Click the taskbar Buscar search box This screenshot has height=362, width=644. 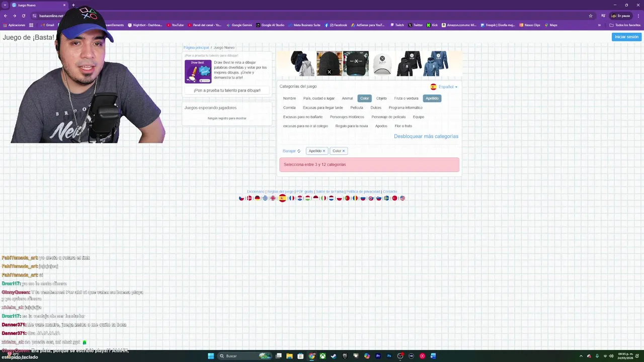[244, 356]
